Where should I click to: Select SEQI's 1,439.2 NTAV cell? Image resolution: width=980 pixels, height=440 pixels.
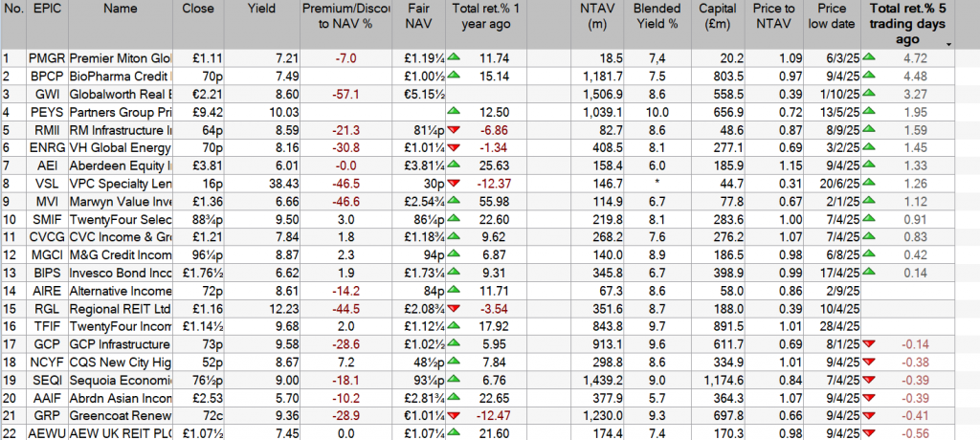point(600,378)
